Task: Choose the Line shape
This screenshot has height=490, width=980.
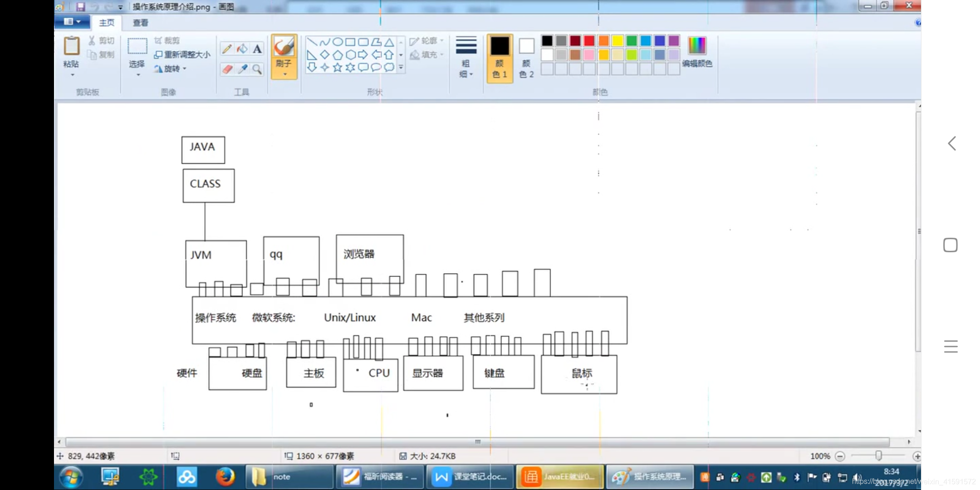Action: coord(312,42)
